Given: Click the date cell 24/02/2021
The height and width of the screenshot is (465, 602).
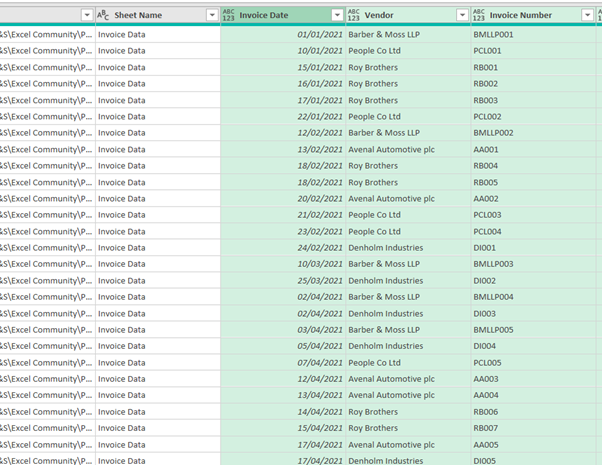Looking at the screenshot, I should coord(283,248).
